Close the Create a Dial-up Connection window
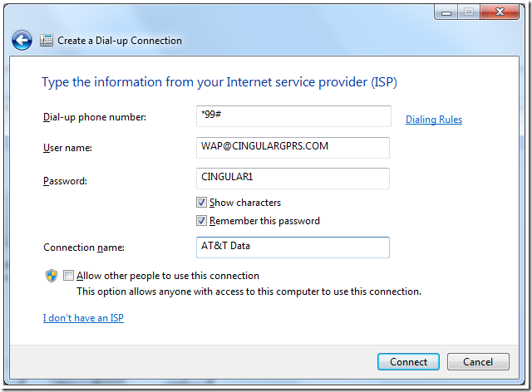Image resolution: width=532 pixels, height=392 pixels. (500, 12)
